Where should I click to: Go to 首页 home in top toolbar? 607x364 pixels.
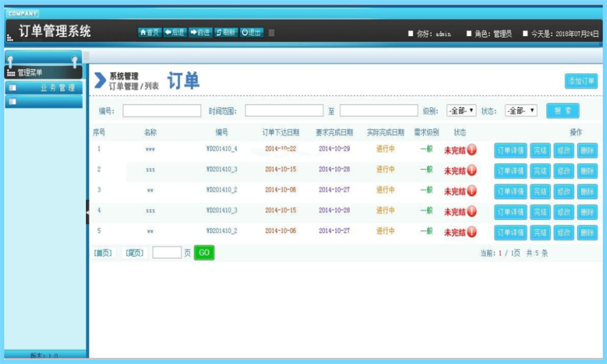(149, 33)
